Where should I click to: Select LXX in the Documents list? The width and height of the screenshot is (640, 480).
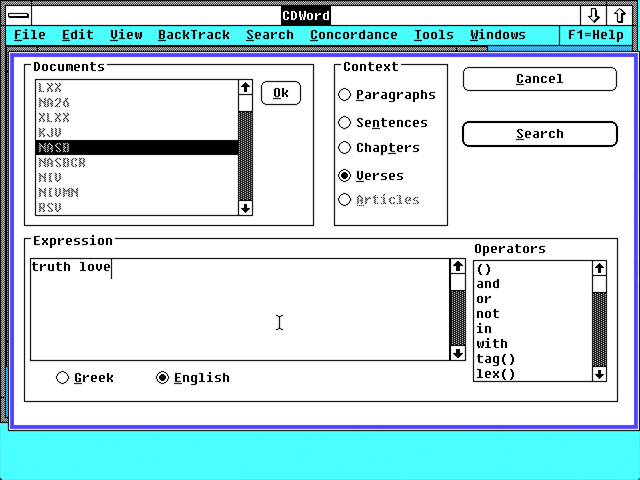137,88
